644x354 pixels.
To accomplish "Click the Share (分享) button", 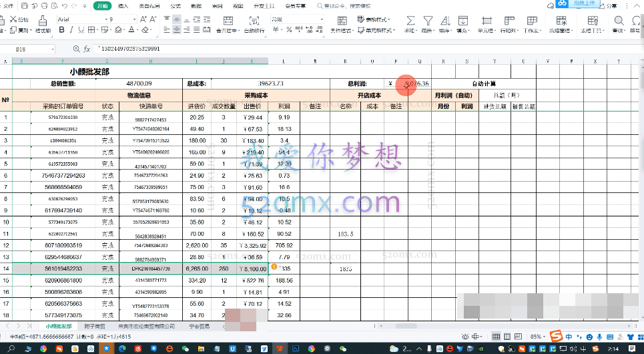I will (608, 6).
